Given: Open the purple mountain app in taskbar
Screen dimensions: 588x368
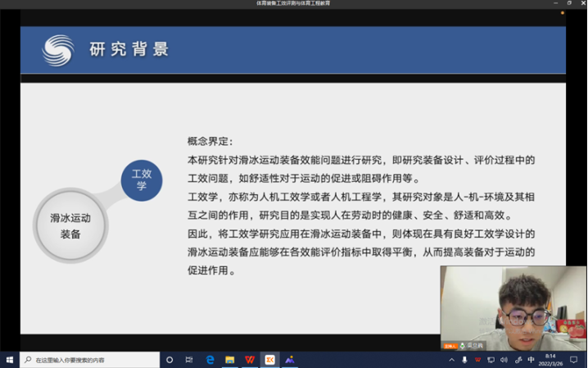Looking at the screenshot, I should click(x=289, y=360).
